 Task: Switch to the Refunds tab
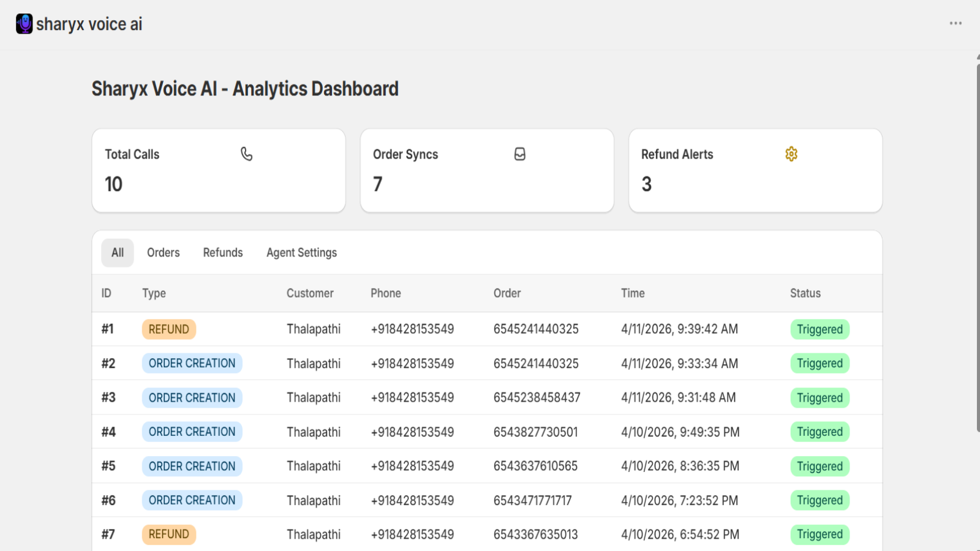pos(223,253)
